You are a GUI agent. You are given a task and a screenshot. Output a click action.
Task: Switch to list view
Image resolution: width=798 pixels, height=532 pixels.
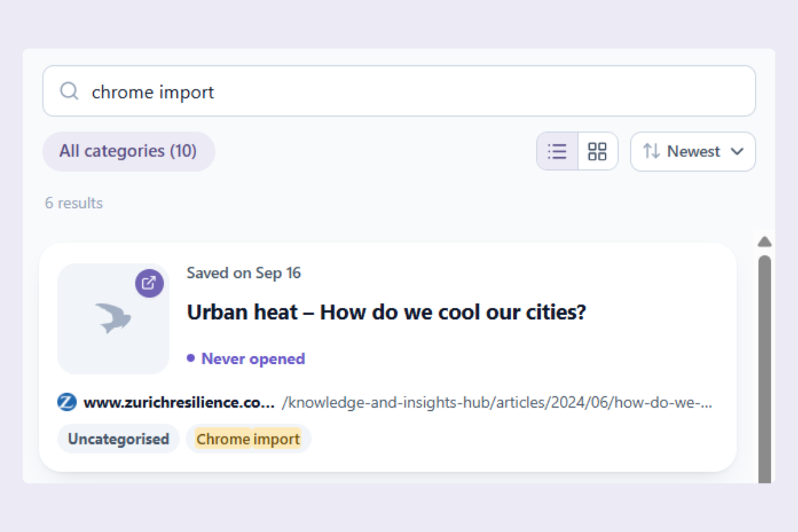(x=557, y=152)
